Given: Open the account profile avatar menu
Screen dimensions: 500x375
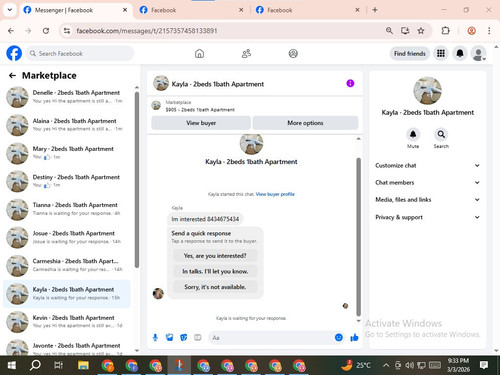Looking at the screenshot, I should (478, 53).
